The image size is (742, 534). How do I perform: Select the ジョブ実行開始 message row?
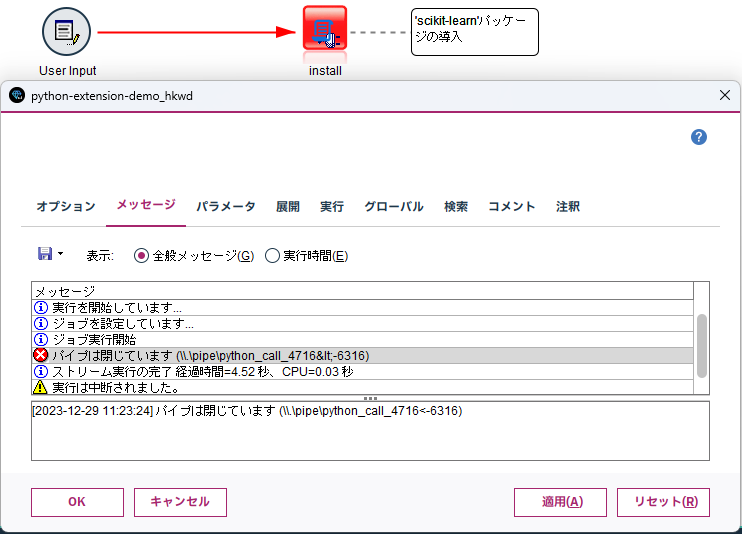(x=362, y=339)
